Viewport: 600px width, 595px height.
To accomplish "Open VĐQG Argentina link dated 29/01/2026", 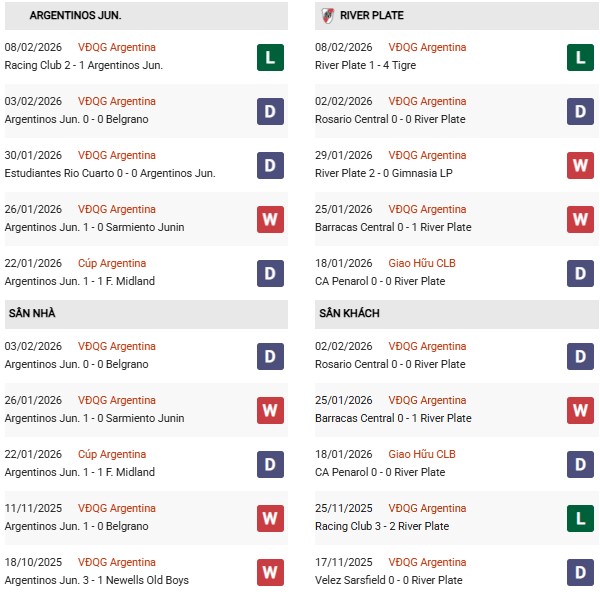I will click(x=428, y=155).
